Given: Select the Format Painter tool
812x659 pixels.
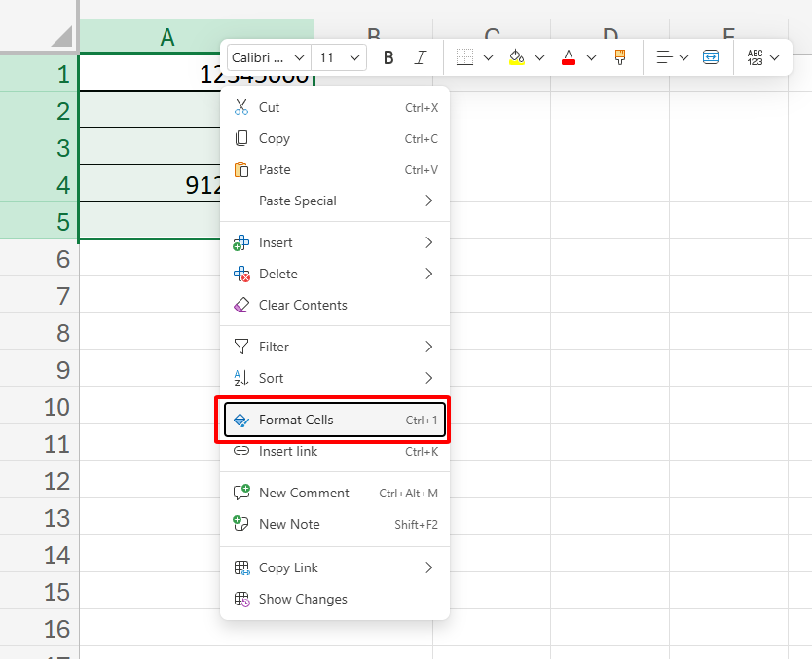Looking at the screenshot, I should [x=620, y=57].
